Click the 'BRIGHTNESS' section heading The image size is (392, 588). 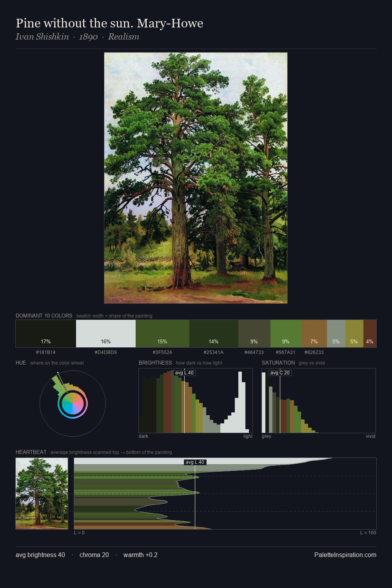click(x=155, y=363)
